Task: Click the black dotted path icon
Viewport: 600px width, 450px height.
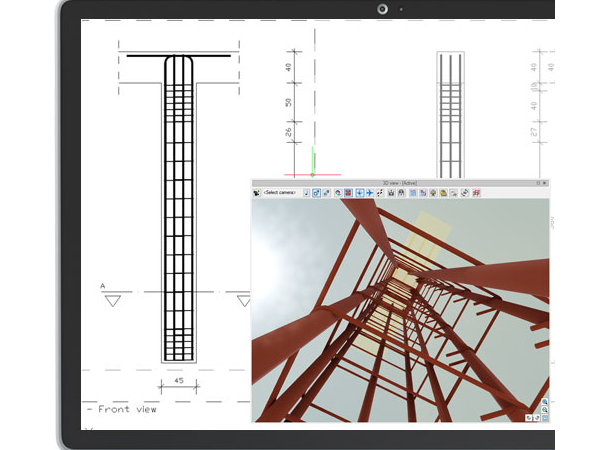Action: pyautogui.click(x=380, y=193)
